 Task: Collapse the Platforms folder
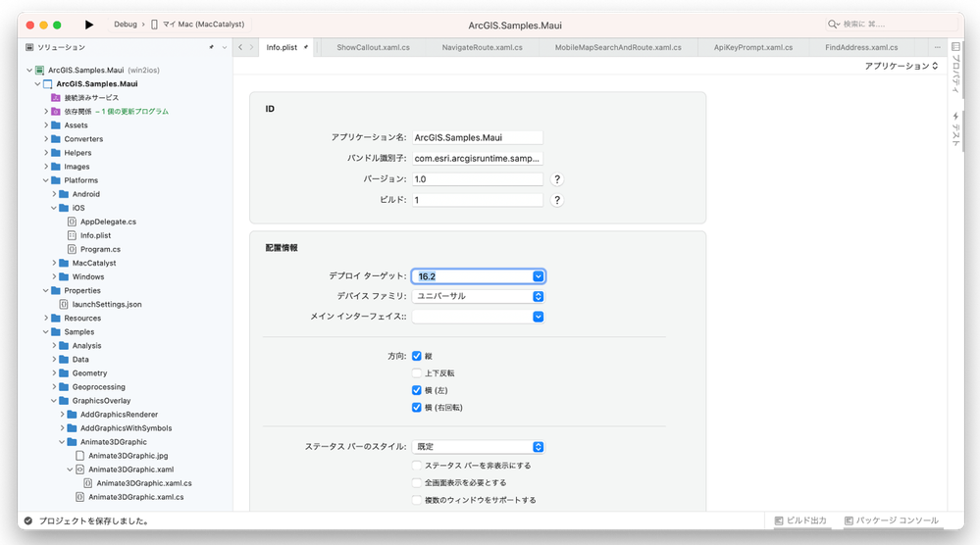click(x=45, y=180)
